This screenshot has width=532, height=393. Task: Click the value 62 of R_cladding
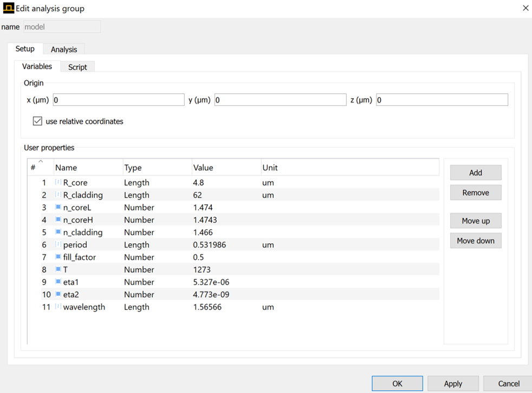[x=197, y=195]
